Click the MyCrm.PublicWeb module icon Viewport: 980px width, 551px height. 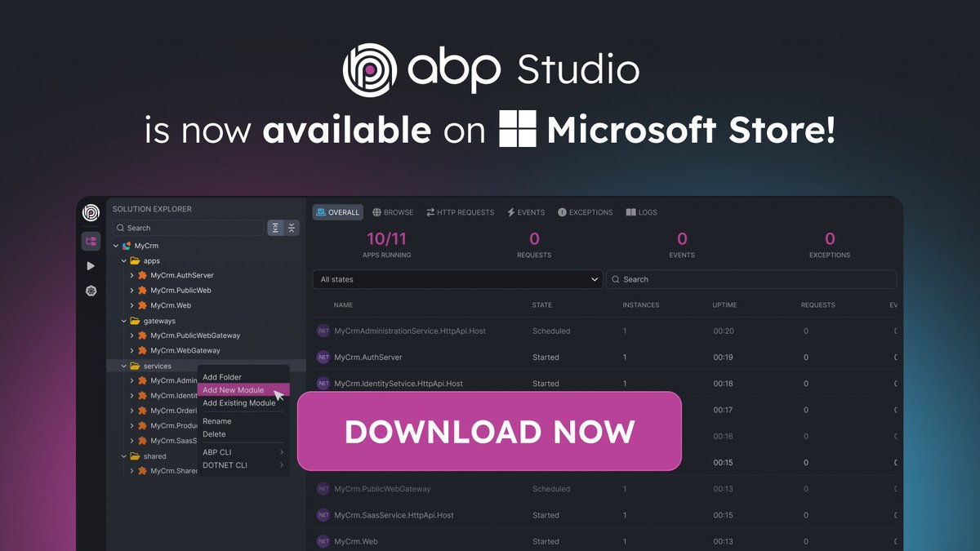142,291
